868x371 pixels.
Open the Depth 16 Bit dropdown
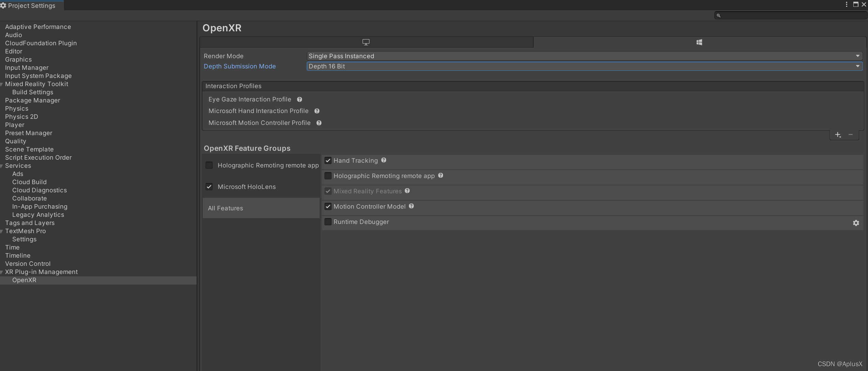857,66
